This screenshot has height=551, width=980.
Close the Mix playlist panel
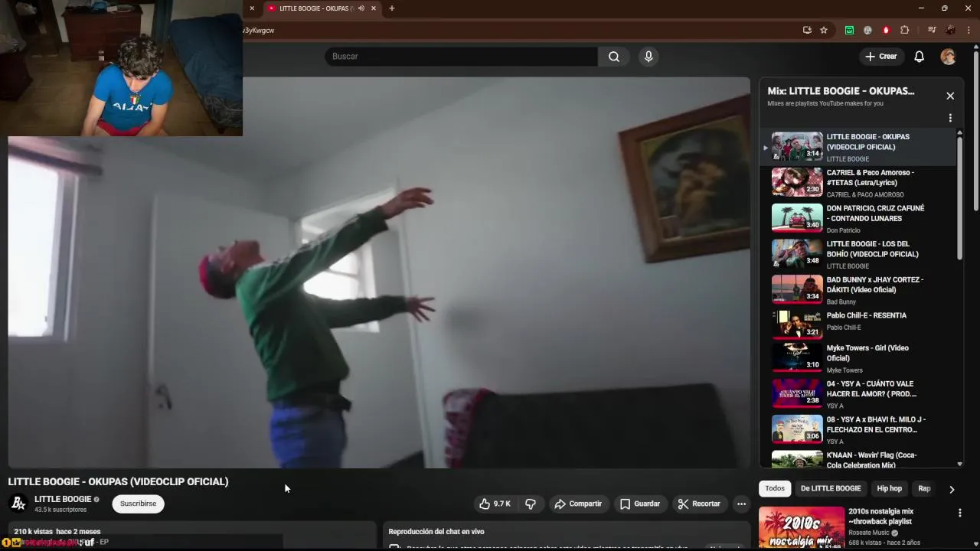point(950,96)
